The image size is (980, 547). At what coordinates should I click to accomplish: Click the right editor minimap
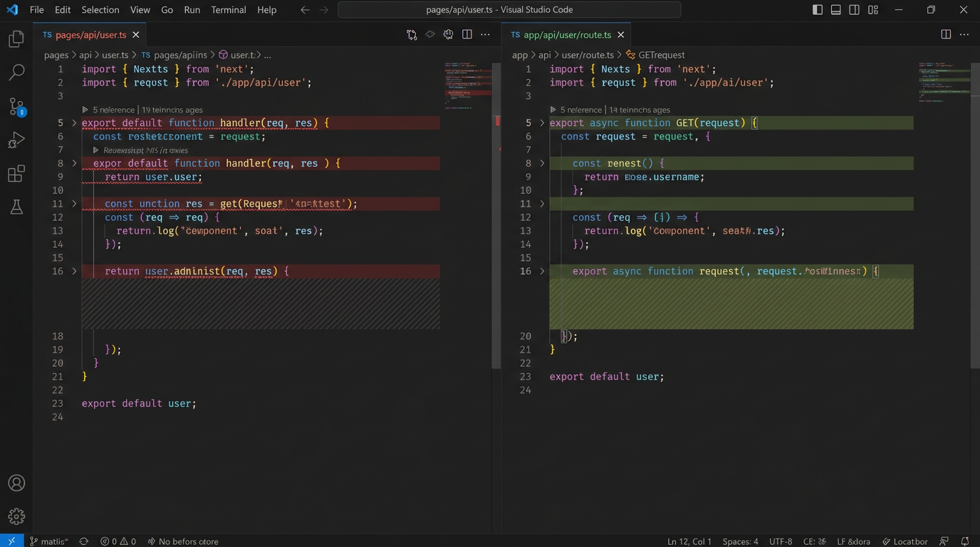pos(944,82)
